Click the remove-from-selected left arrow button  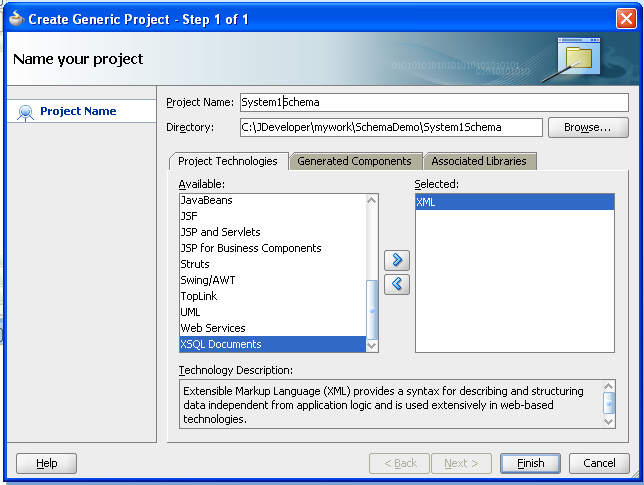[397, 284]
